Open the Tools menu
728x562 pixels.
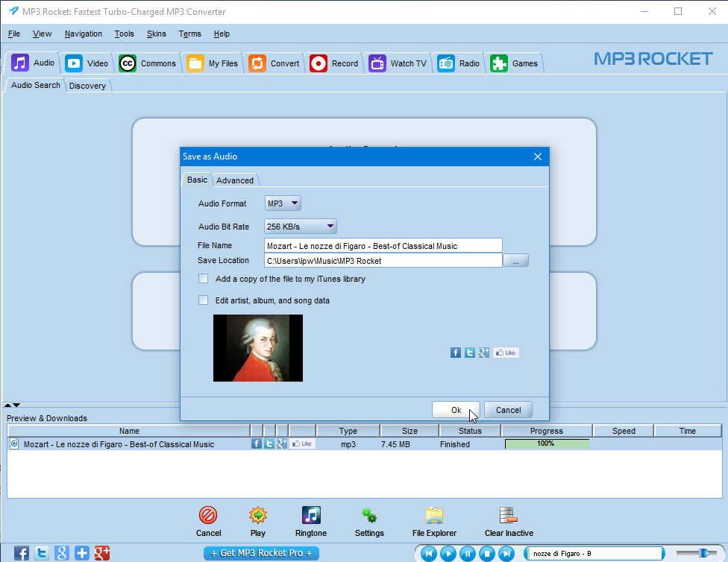pyautogui.click(x=124, y=34)
